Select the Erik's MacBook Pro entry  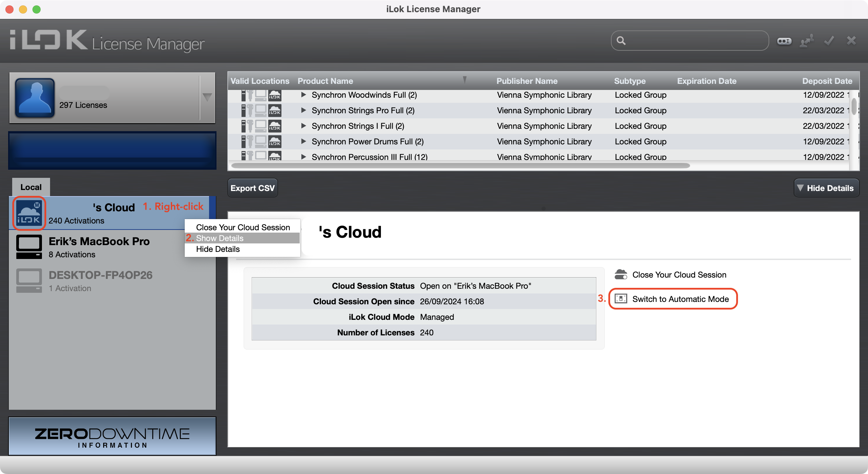112,247
